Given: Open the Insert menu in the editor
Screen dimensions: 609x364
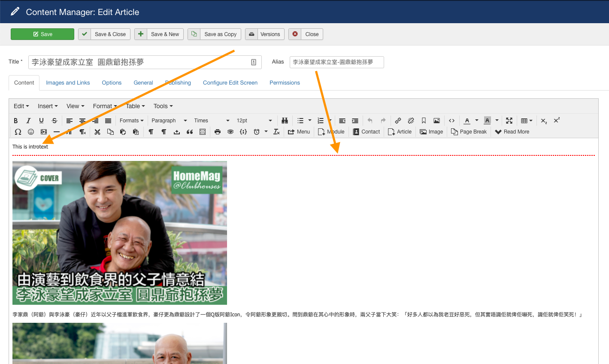Looking at the screenshot, I should 47,106.
